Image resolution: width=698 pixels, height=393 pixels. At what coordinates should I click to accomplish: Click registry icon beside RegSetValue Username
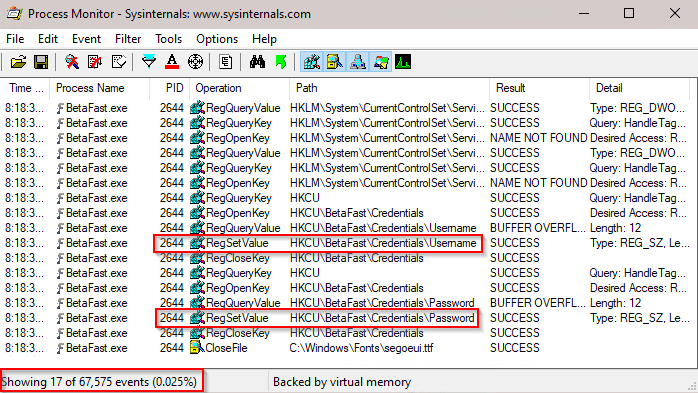[197, 243]
